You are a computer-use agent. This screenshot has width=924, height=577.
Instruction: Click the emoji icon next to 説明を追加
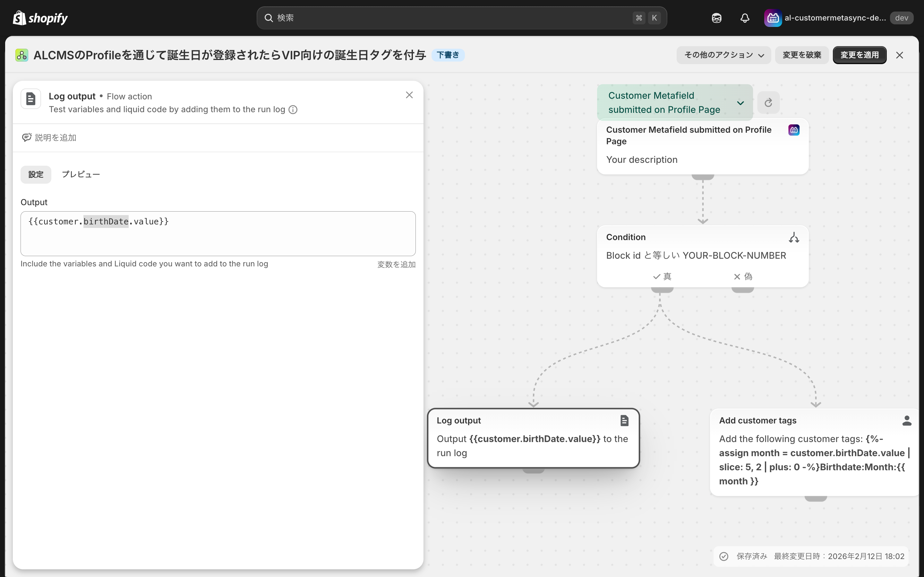pyautogui.click(x=26, y=138)
